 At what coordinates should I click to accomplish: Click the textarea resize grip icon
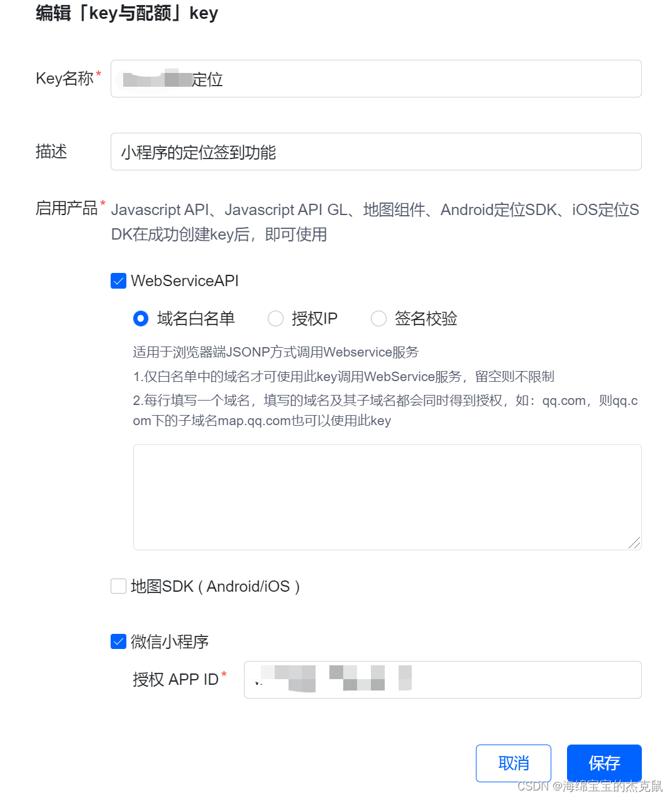pyautogui.click(x=634, y=543)
